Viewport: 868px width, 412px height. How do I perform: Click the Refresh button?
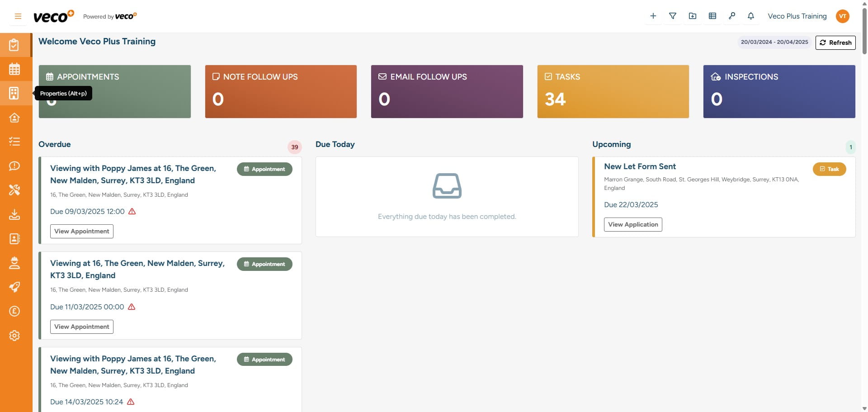coord(835,43)
